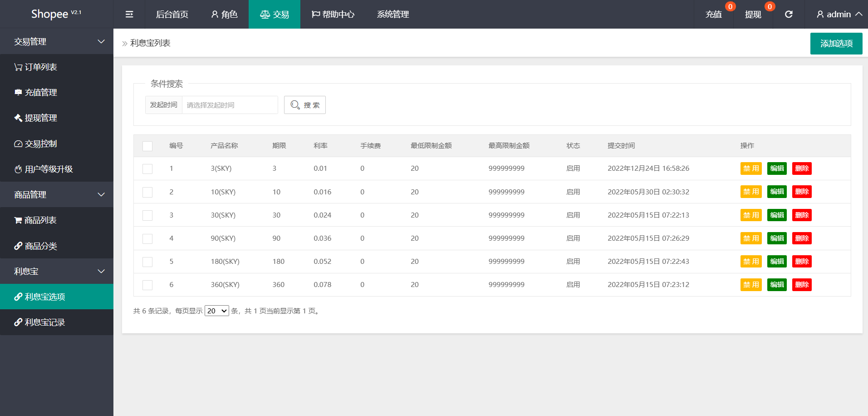Click the link icon beside 利息宝记录
The image size is (868, 416).
18,322
